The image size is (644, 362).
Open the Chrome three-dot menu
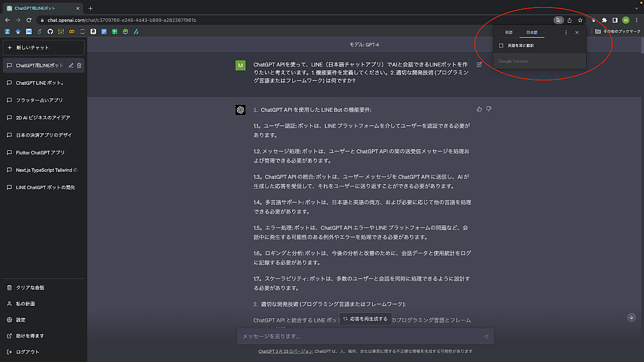point(636,20)
